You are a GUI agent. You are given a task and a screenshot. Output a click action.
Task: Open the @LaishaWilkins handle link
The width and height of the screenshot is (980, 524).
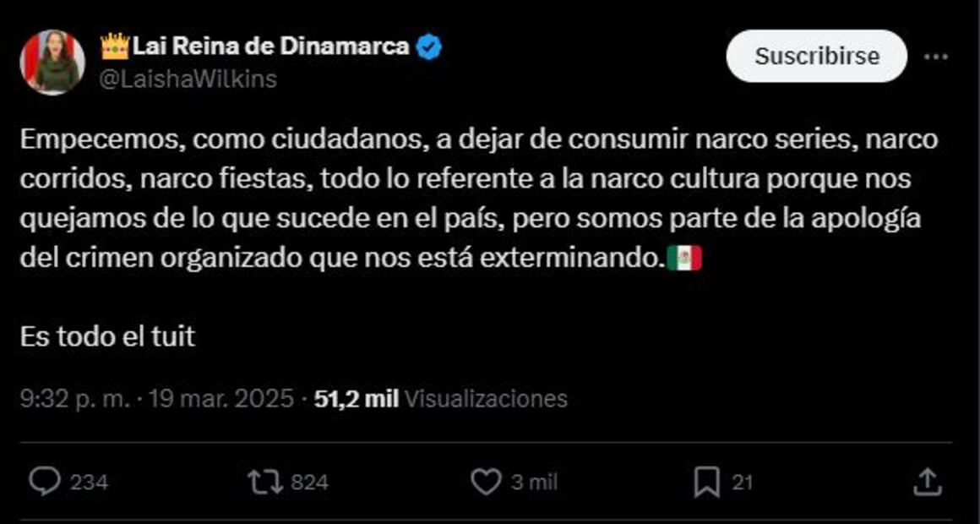coord(188,79)
